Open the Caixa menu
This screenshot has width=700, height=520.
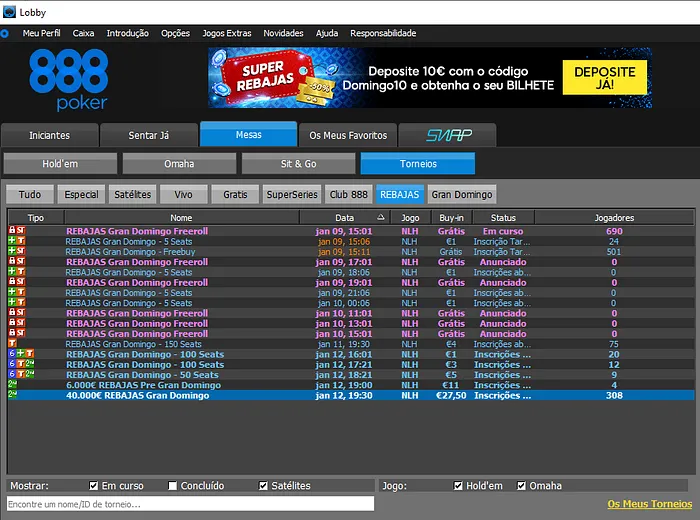(83, 33)
